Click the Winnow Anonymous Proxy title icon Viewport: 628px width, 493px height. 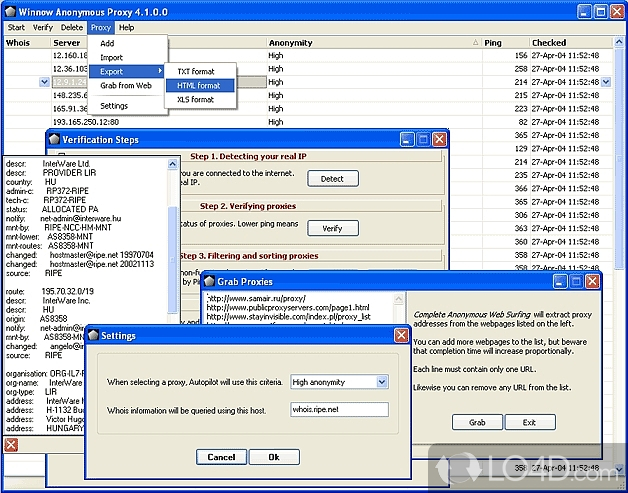(10, 12)
